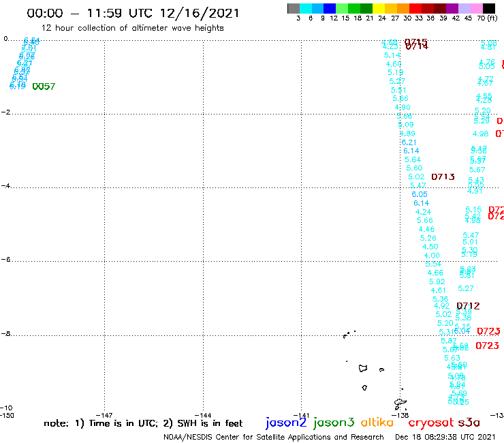Click the 4.24 wave height value
Viewport: 504px width, 443px height.
pyautogui.click(x=423, y=212)
